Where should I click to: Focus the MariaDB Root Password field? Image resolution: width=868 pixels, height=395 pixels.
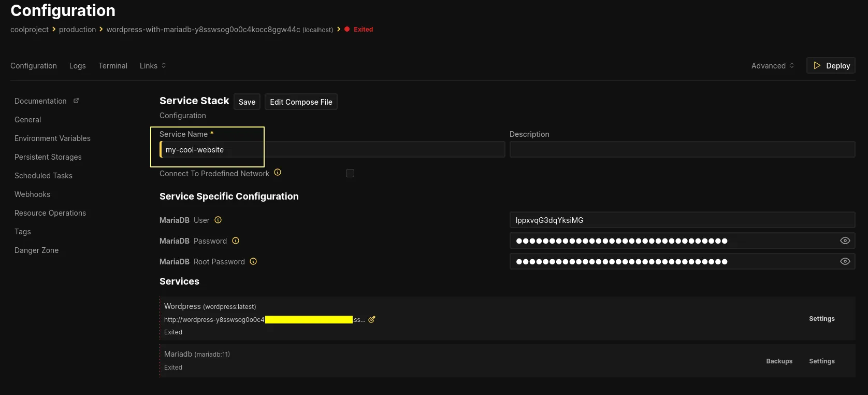(x=682, y=261)
